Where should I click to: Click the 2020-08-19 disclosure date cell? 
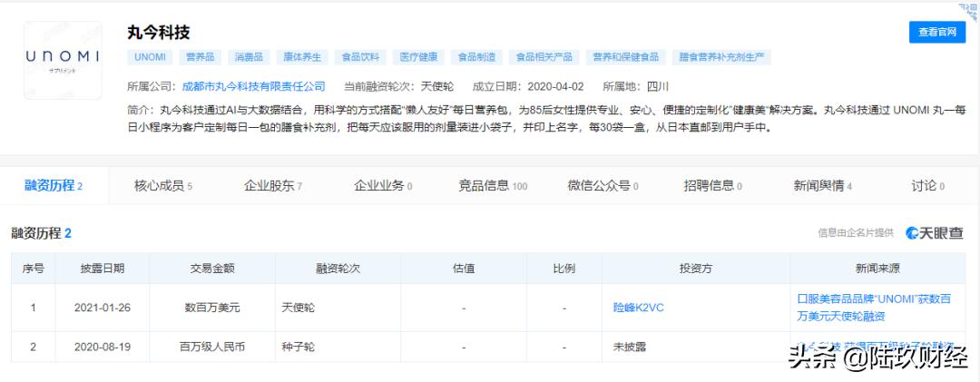[103, 347]
